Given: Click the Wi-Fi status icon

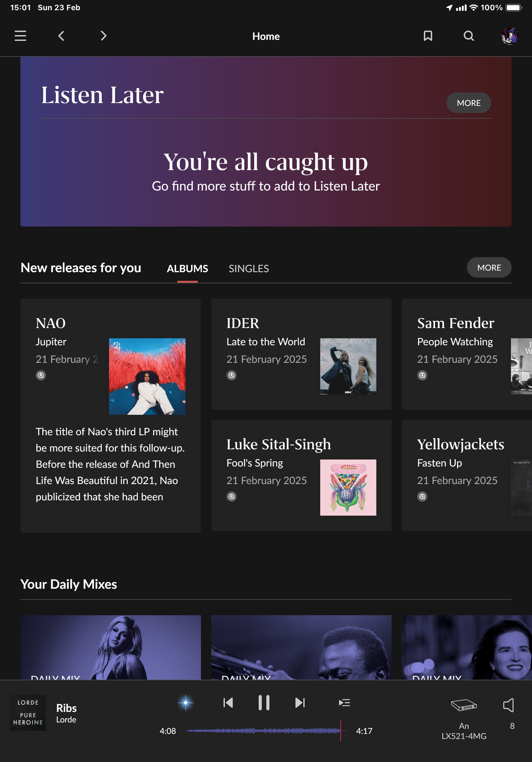Looking at the screenshot, I should [x=474, y=7].
